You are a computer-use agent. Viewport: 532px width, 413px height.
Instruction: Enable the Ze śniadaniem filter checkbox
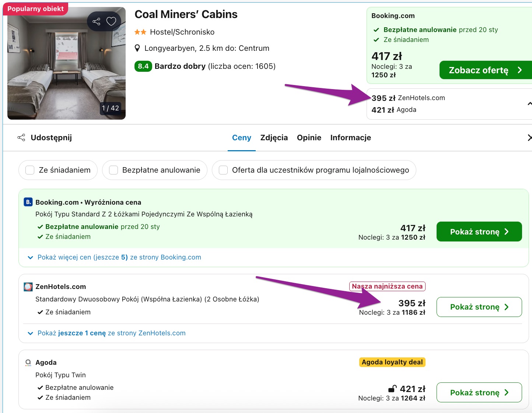(30, 170)
